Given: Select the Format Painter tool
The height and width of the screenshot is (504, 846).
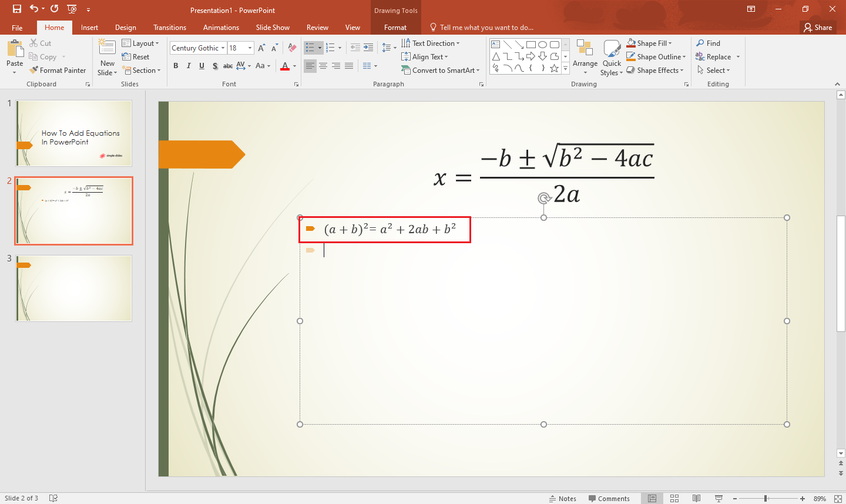Looking at the screenshot, I should pos(58,70).
